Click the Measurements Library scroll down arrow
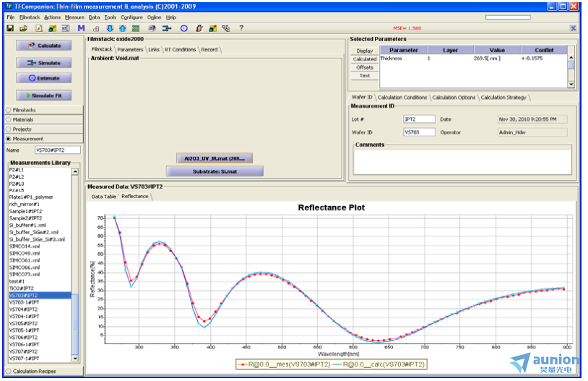The width and height of the screenshot is (588, 381). 75,359
